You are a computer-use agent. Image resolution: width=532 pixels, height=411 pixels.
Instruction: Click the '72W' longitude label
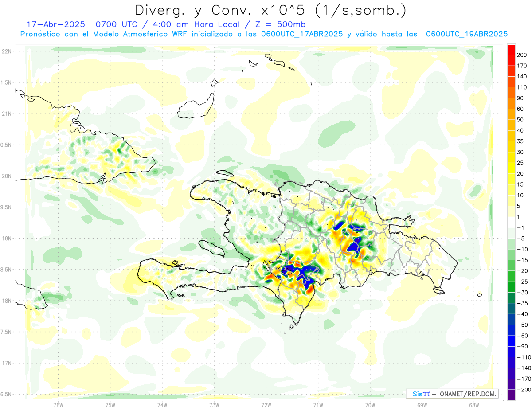coord(266,404)
